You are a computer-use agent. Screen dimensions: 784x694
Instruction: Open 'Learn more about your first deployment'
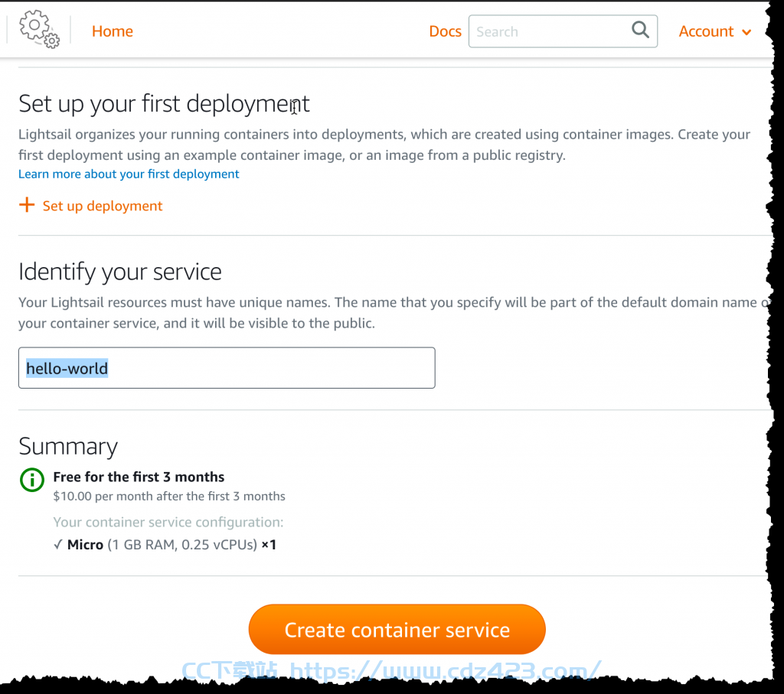[129, 174]
